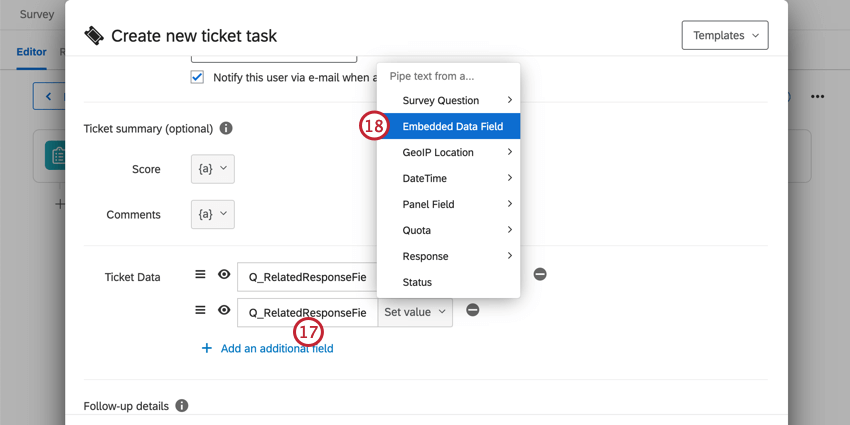Click the three-dot more options icon
Viewport: 850px width, 425px height.
click(x=817, y=96)
